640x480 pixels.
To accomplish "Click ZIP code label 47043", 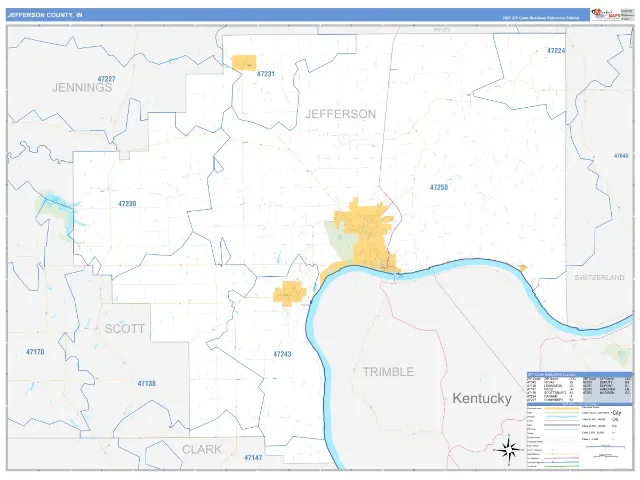I will click(621, 156).
